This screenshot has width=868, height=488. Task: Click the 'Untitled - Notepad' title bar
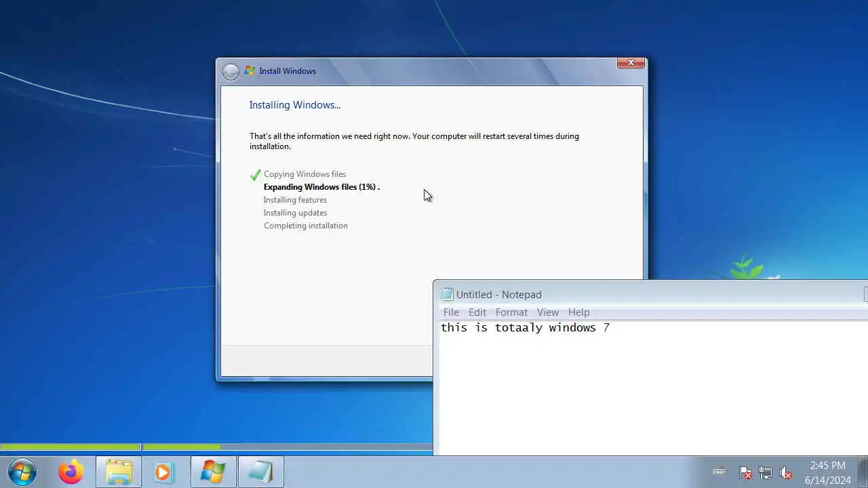[651, 294]
